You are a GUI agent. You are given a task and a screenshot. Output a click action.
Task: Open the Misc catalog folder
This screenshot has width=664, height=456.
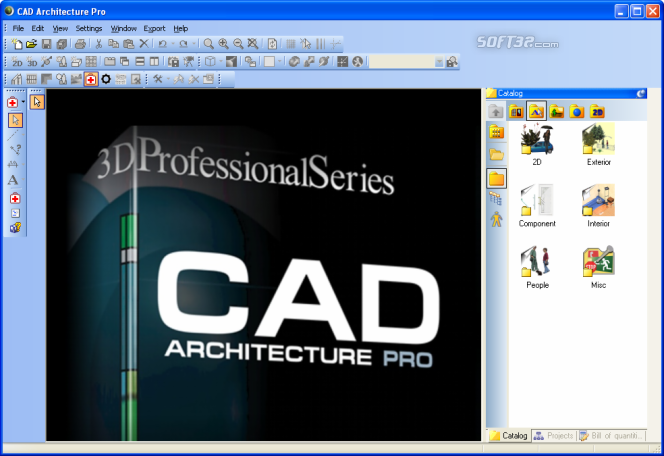pos(598,268)
